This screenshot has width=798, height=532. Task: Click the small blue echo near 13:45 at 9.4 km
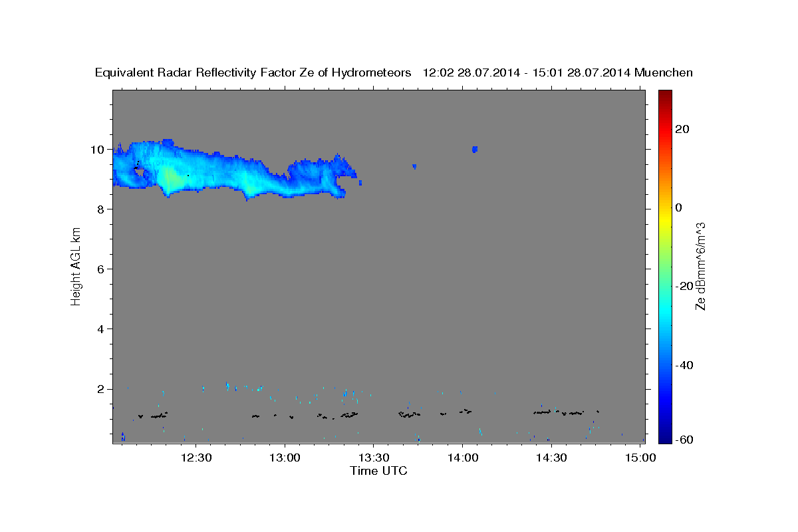[414, 166]
